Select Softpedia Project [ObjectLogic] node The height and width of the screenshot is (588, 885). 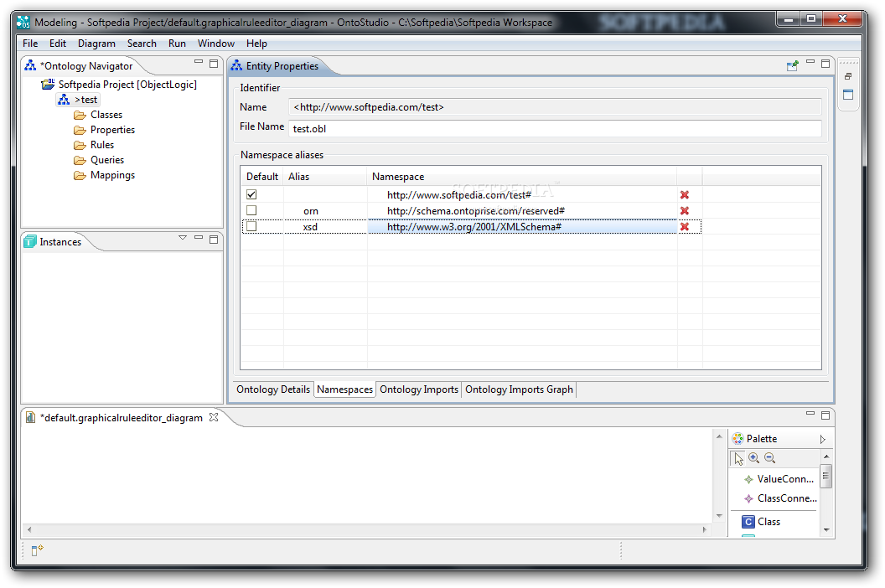point(119,85)
